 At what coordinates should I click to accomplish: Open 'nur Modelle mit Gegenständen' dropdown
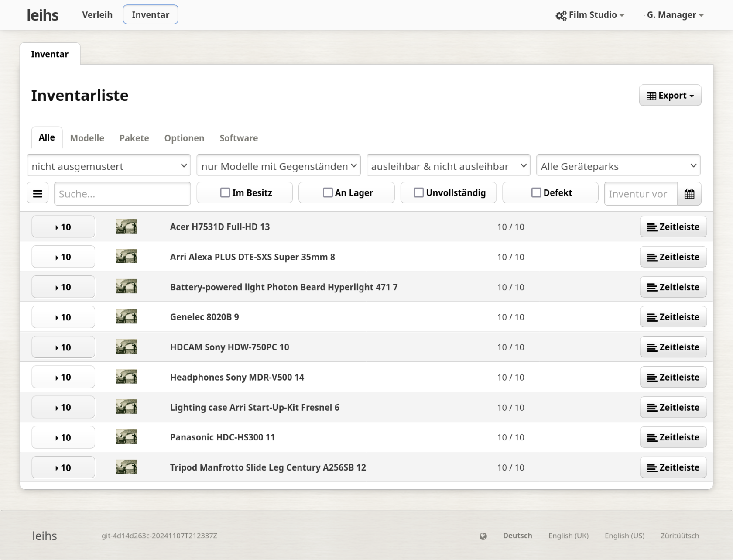tap(278, 166)
